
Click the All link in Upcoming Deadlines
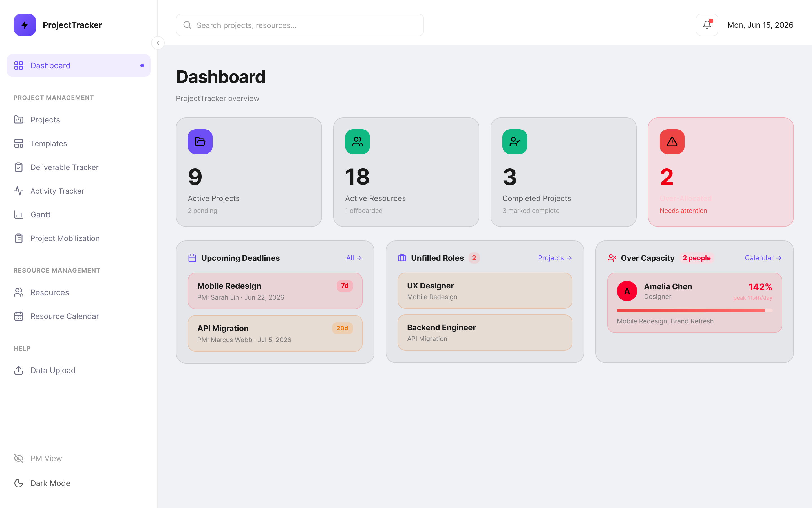pos(354,258)
